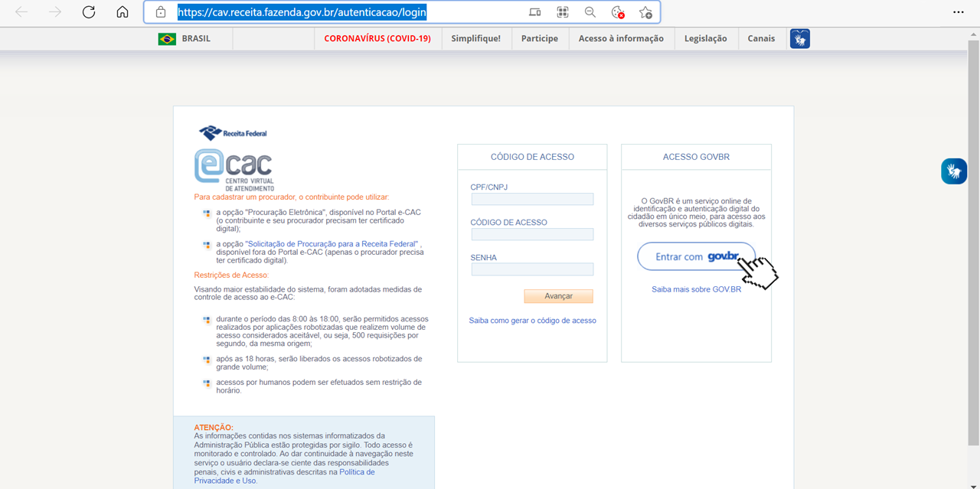Screen dimensions: 980x489
Task: Open the floating VLibras accessibility widget
Action: point(954,171)
